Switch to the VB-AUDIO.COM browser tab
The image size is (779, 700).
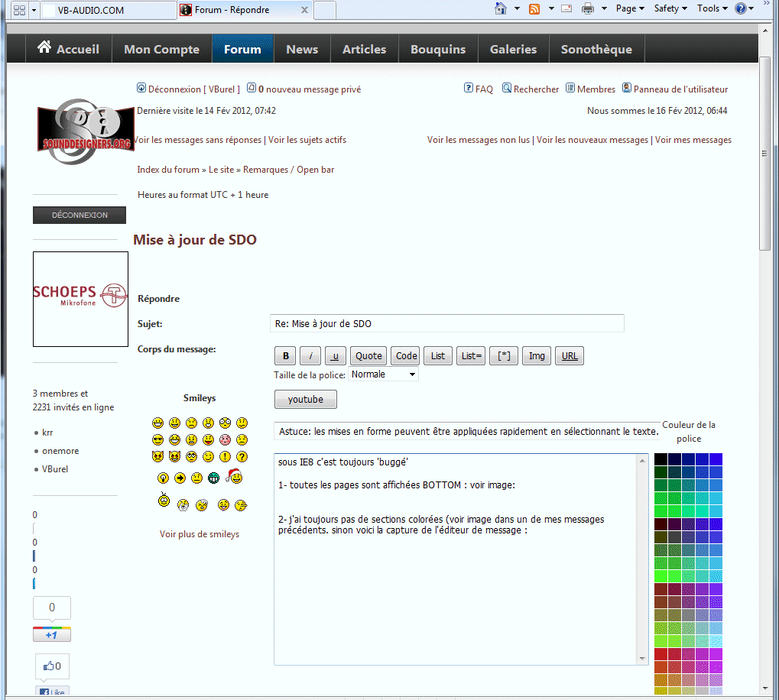[x=107, y=10]
